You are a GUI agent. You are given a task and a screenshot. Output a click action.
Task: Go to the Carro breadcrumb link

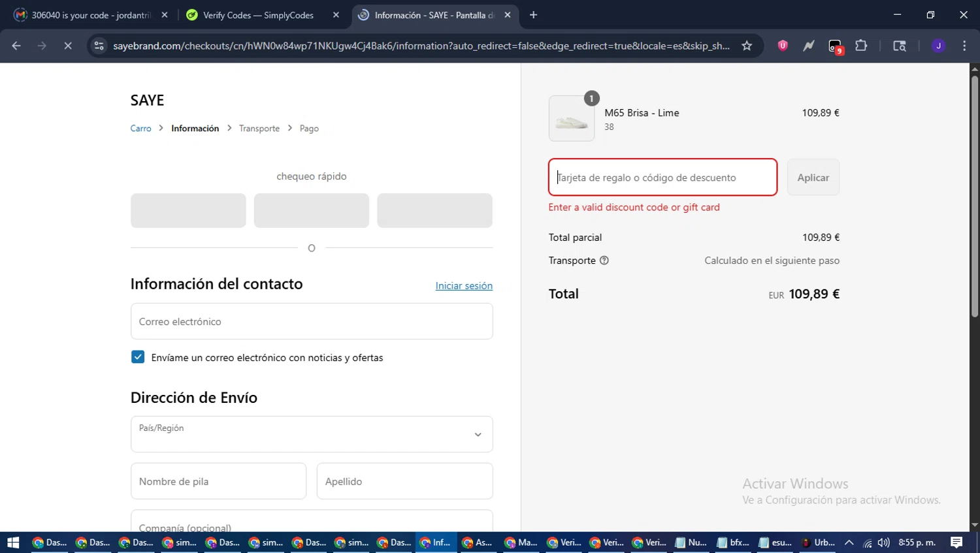pyautogui.click(x=141, y=129)
